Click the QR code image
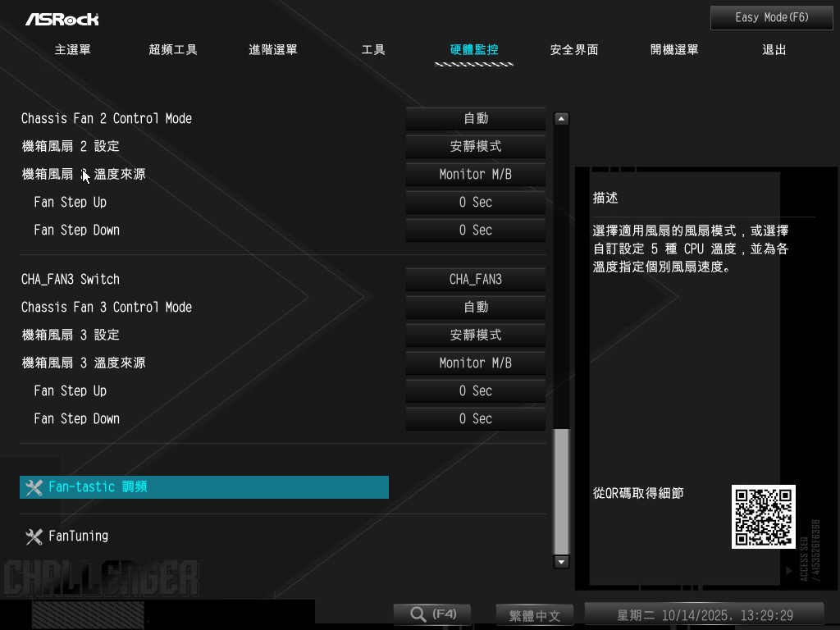The width and height of the screenshot is (840, 630). tap(763, 517)
